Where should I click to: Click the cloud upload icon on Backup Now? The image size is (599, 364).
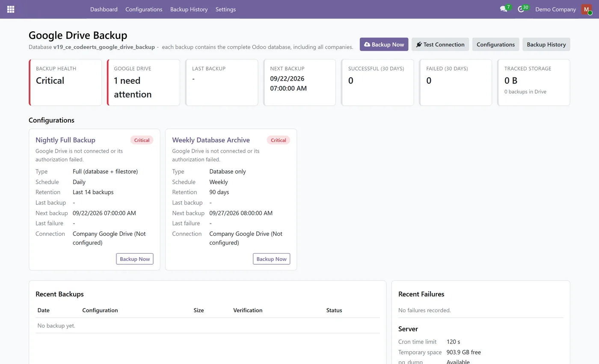367,44
